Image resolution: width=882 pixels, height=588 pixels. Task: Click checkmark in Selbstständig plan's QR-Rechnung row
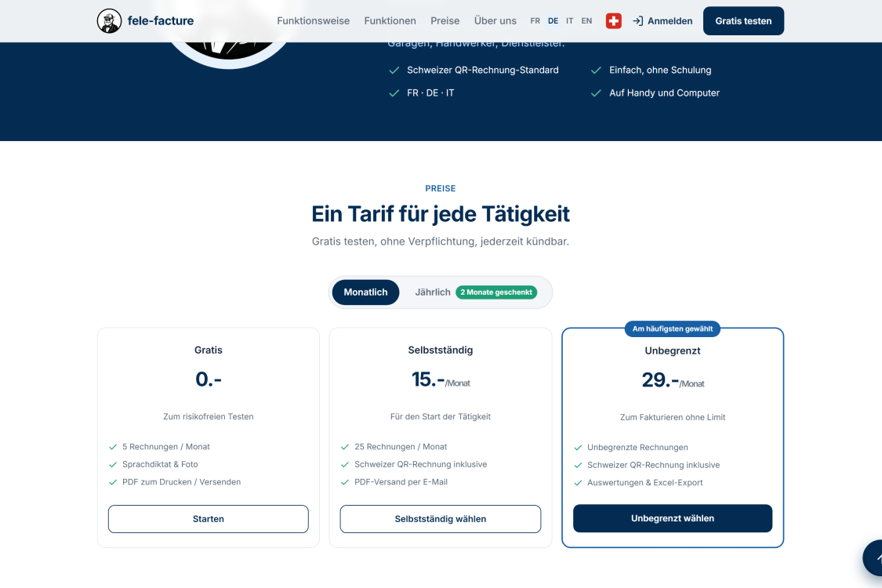(345, 465)
